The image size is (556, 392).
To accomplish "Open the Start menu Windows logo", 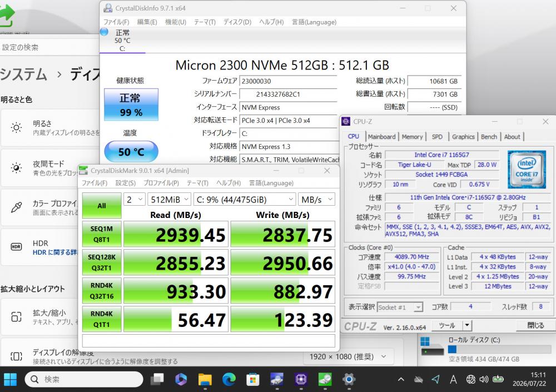I will [x=10, y=379].
